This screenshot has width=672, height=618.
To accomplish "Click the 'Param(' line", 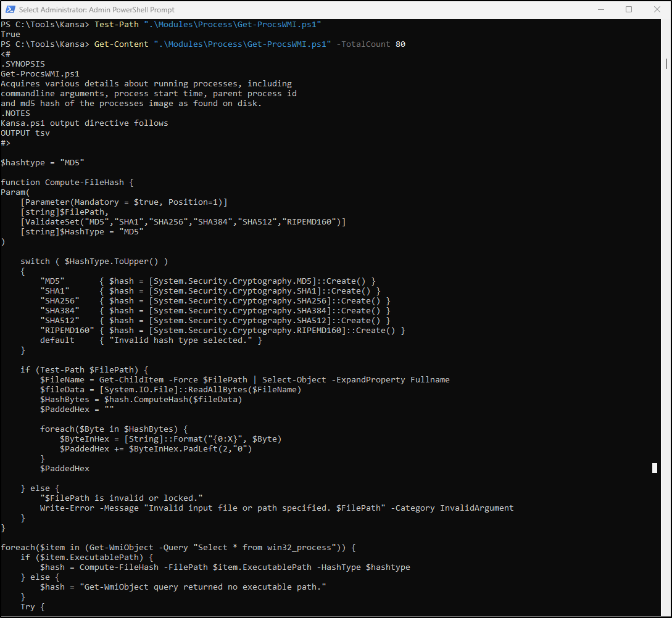I will coord(15,192).
